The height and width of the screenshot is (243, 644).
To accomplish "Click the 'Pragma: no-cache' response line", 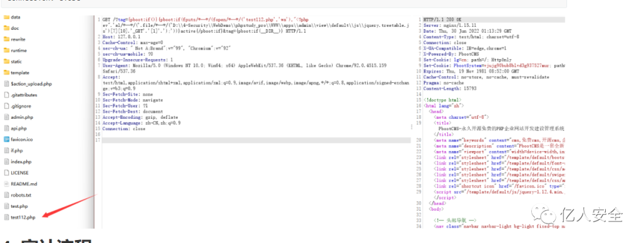I will tap(444, 82).
